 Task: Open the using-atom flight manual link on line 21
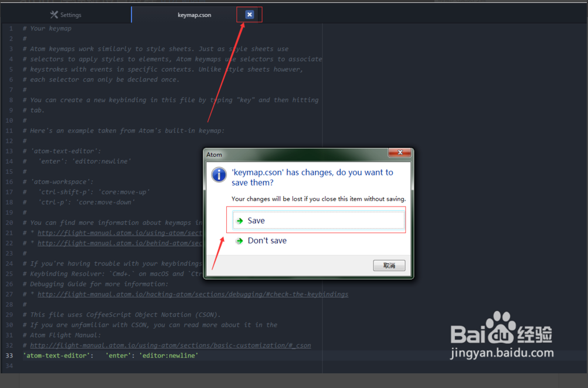point(120,233)
